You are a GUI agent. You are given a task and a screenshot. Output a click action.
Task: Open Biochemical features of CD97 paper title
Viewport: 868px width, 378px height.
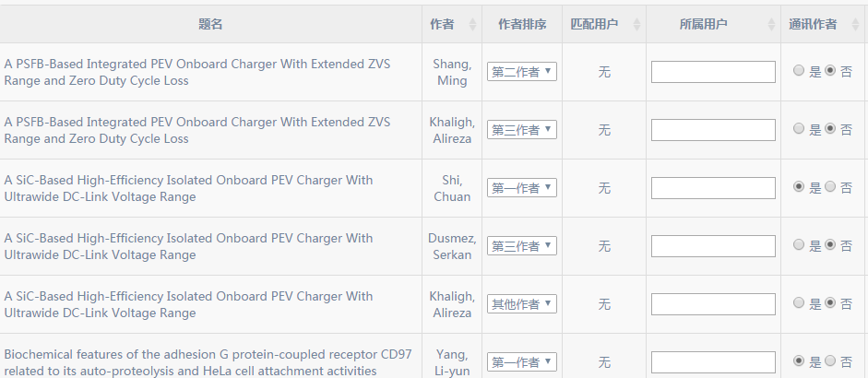(208, 362)
